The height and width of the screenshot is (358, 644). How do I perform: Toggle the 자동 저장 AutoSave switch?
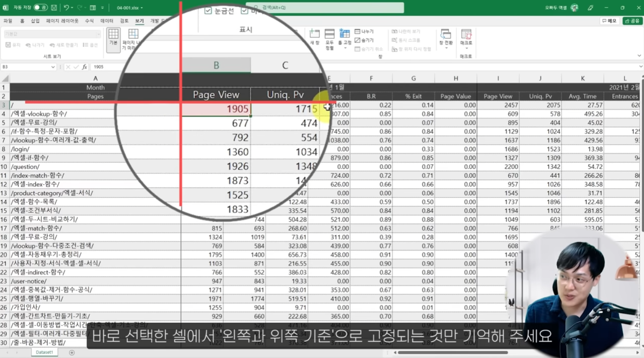click(40, 8)
